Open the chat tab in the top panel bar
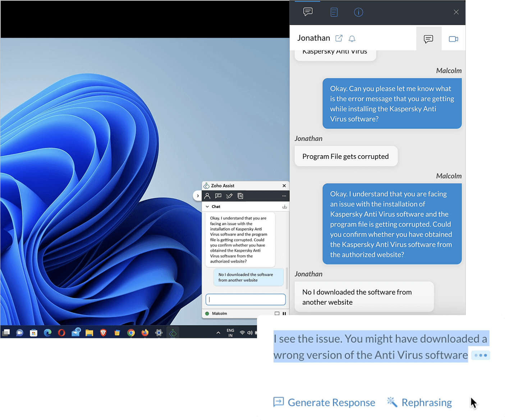 click(x=308, y=12)
